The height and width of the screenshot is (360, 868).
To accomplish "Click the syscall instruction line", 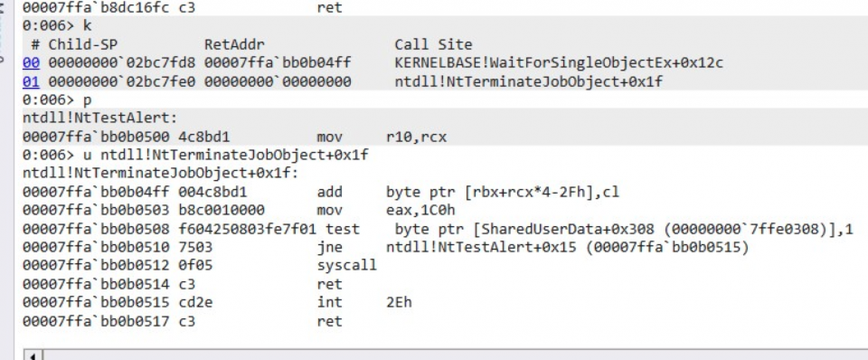I will click(200, 265).
